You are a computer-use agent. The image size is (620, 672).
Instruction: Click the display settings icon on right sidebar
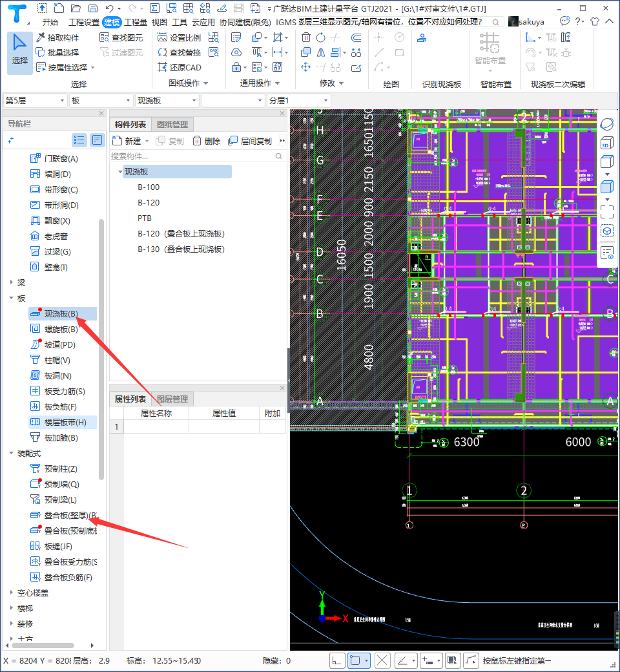606,253
